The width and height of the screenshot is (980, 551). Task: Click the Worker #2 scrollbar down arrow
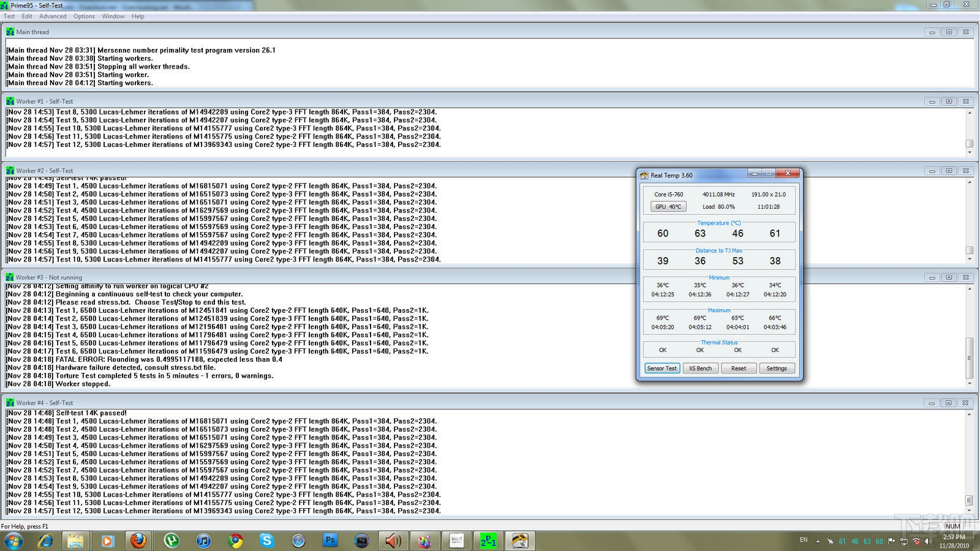pyautogui.click(x=969, y=259)
